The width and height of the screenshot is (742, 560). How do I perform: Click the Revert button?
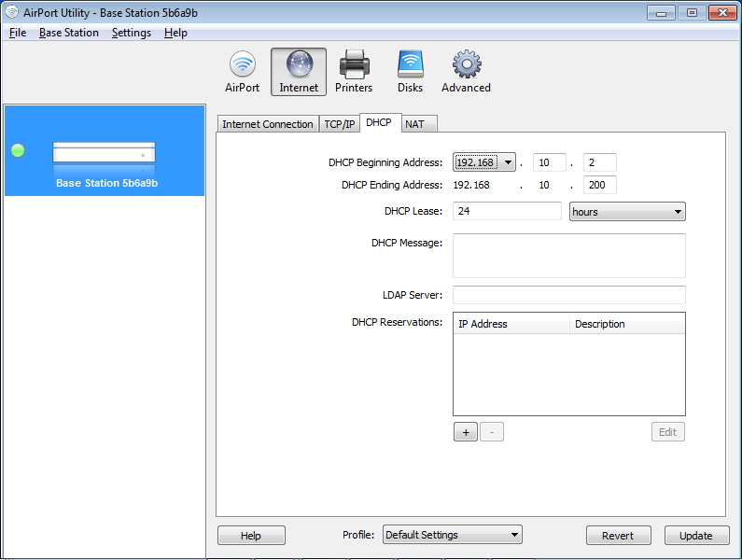pos(618,536)
